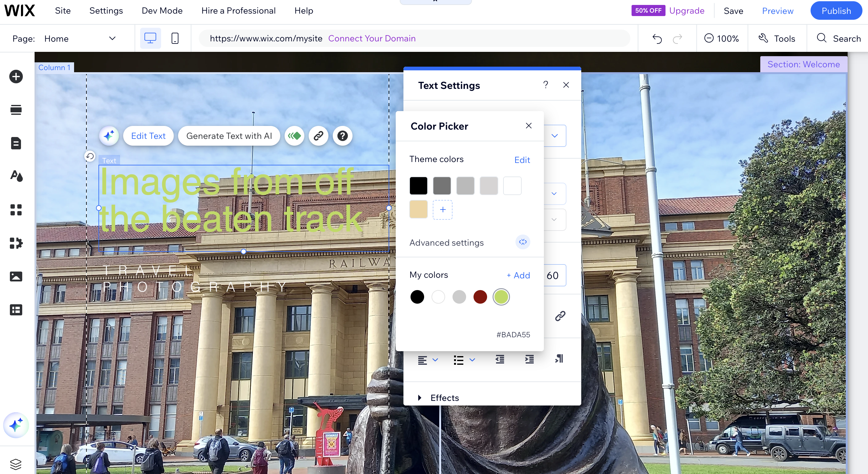Open the Hire a Professional menu
The height and width of the screenshot is (474, 868).
pos(238,10)
